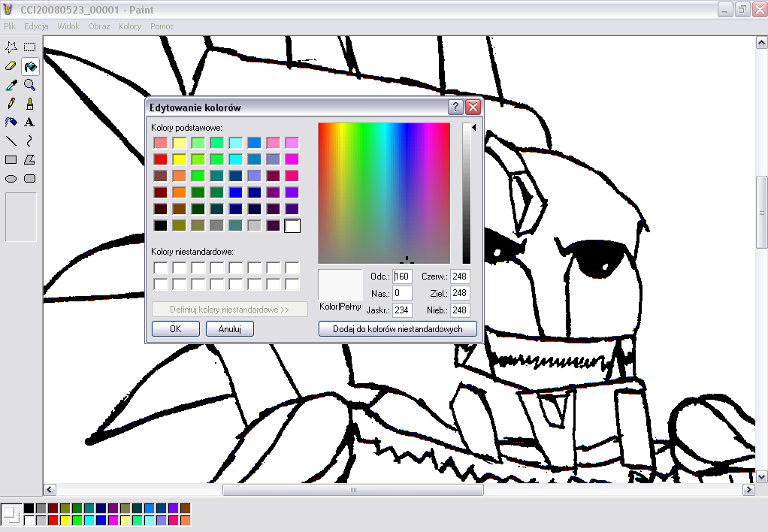Open the Plik menu
This screenshot has height=532, width=768.
(x=9, y=26)
